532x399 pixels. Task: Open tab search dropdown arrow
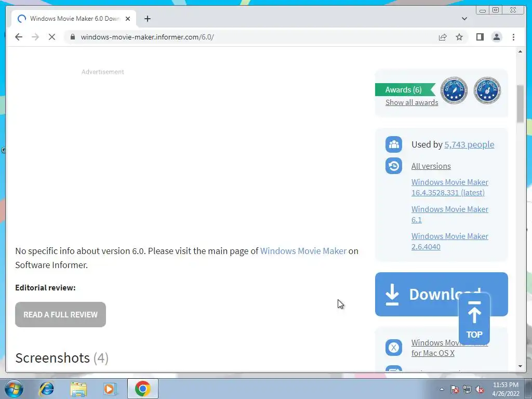coord(464,19)
